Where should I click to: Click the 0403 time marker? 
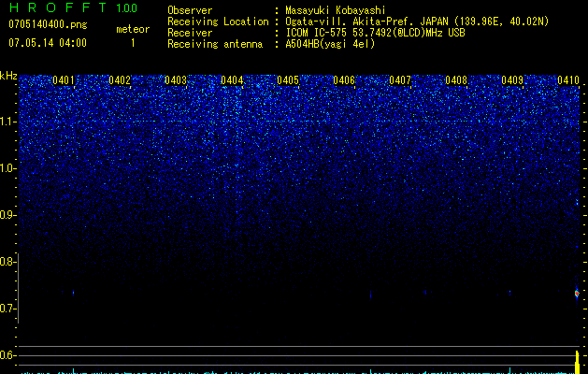[176, 80]
